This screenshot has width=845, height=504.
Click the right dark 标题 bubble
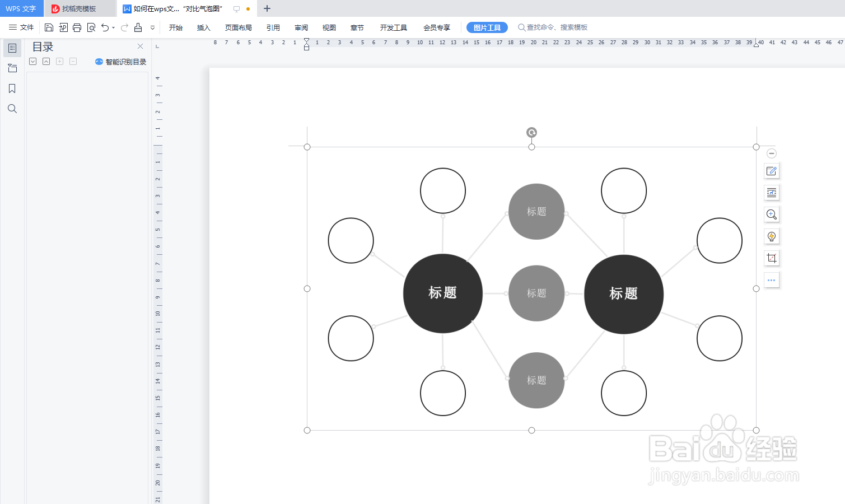(x=624, y=294)
